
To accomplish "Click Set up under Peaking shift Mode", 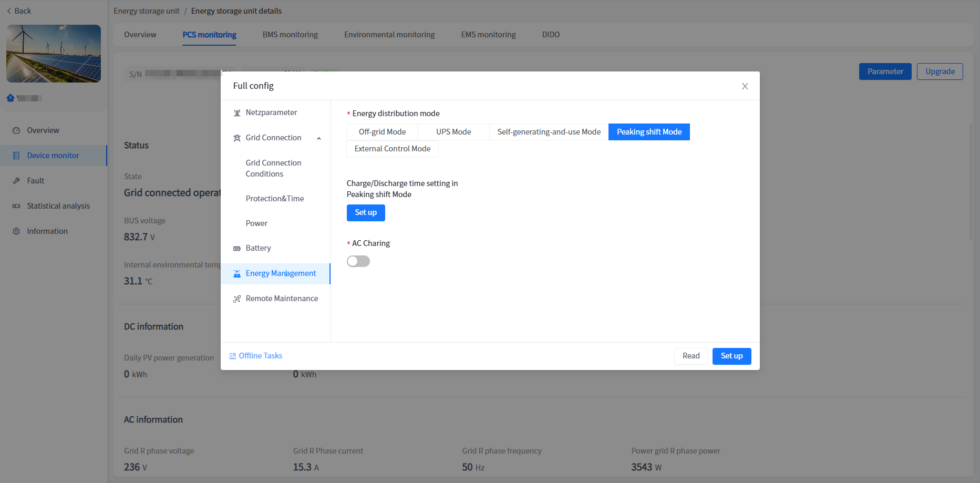I will tap(366, 213).
